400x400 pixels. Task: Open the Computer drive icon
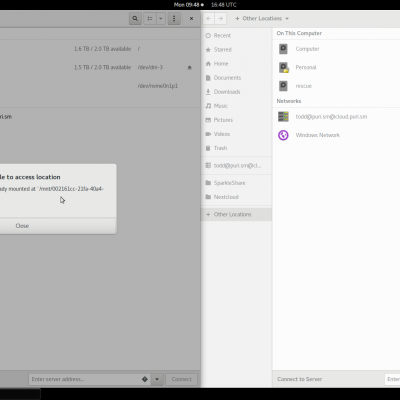[x=283, y=49]
